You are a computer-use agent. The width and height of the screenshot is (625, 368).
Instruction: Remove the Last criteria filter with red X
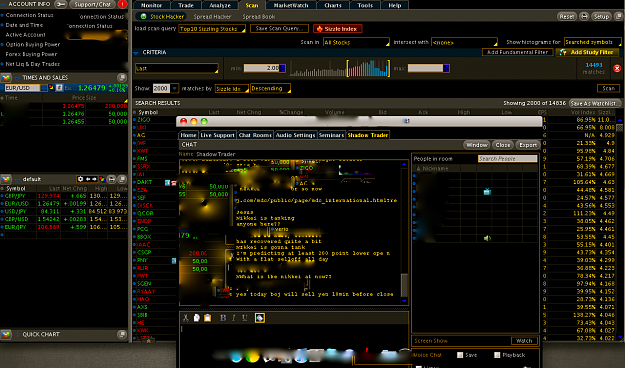click(x=617, y=68)
